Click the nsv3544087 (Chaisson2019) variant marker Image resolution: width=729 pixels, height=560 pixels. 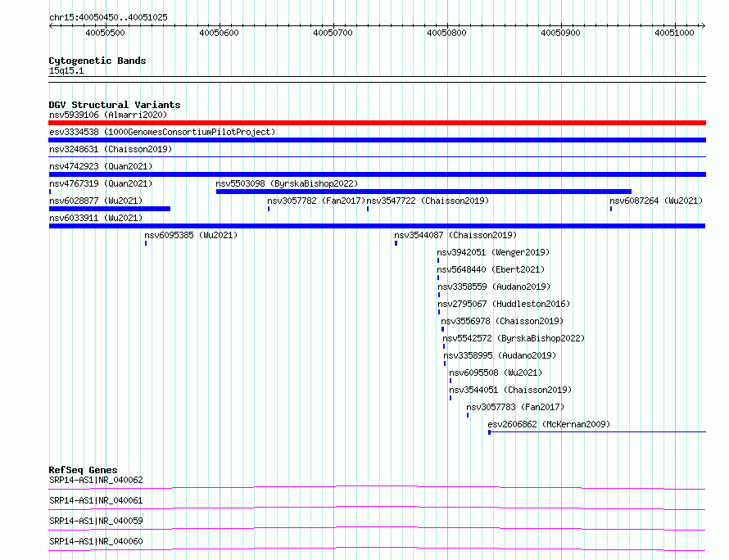pos(396,243)
